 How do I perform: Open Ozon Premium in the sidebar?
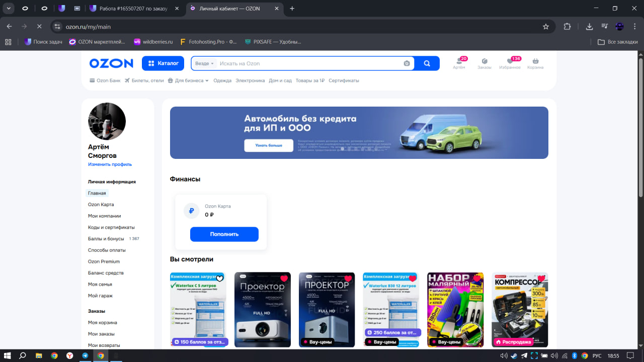104,261
